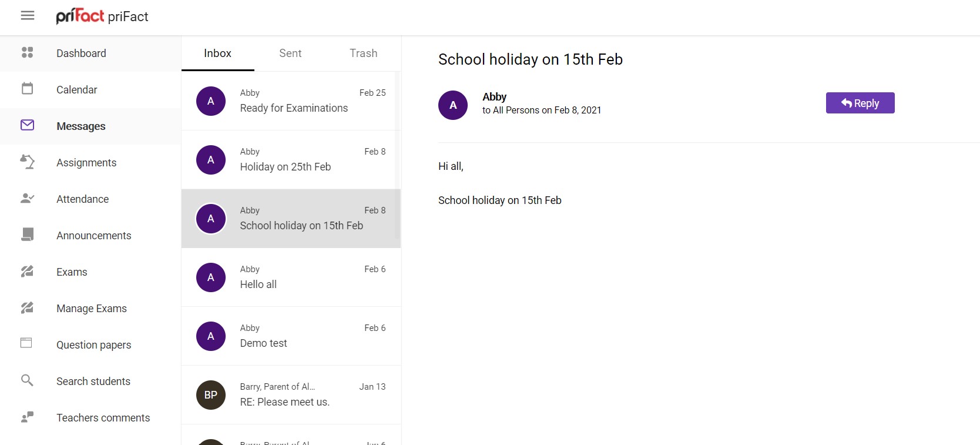
Task: Click the Announcements icon in sidebar
Action: point(27,235)
